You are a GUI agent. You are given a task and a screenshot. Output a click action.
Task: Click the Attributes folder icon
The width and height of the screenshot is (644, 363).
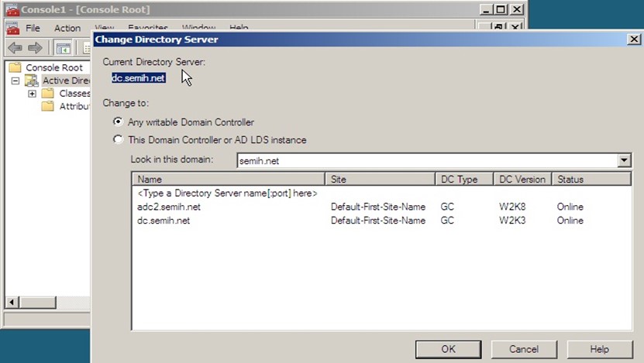pyautogui.click(x=47, y=107)
